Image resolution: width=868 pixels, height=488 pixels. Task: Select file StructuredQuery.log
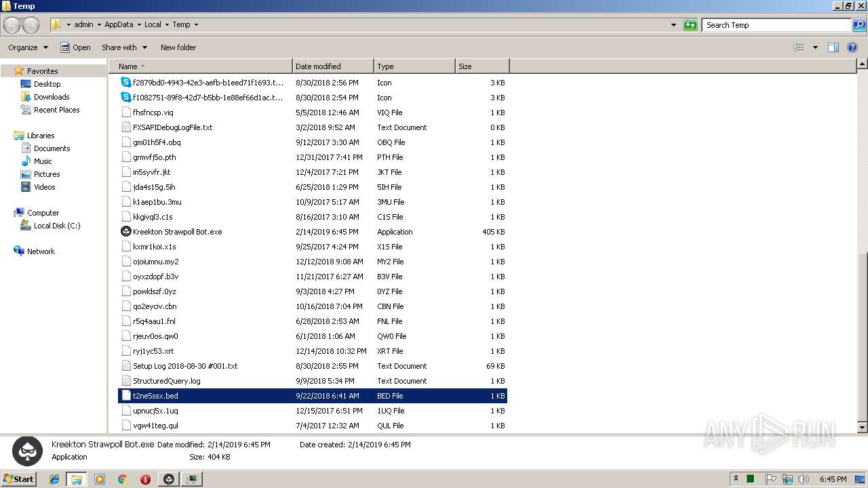[313, 381]
